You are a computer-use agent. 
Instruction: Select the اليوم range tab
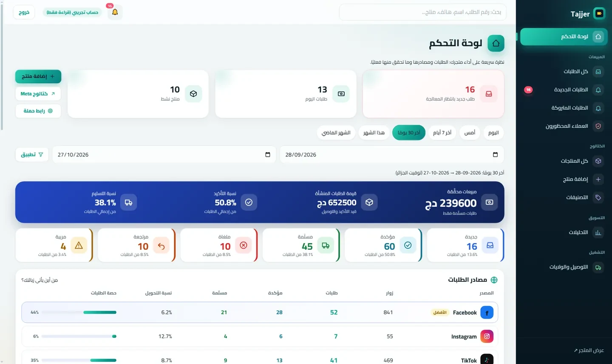pos(493,133)
